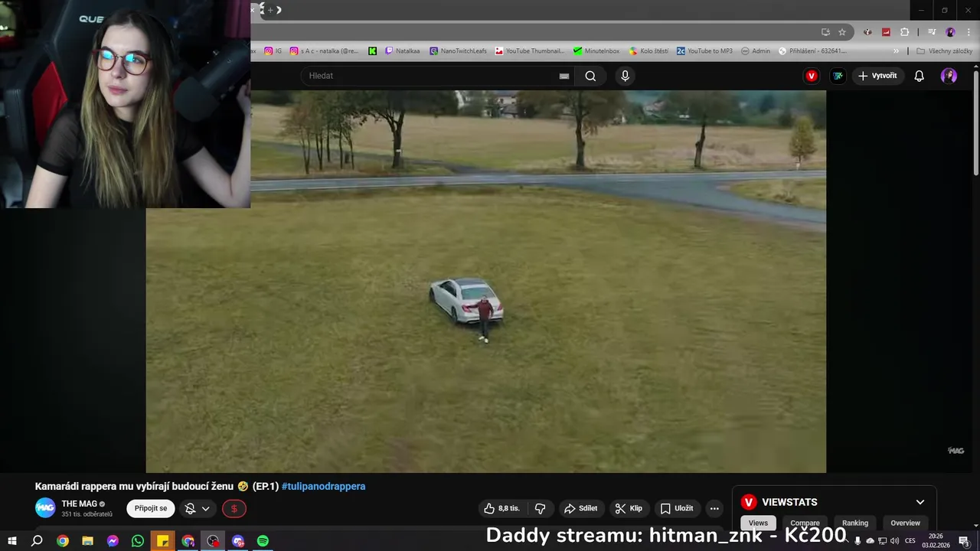Select the Ranking tab in ViewStats

855,523
